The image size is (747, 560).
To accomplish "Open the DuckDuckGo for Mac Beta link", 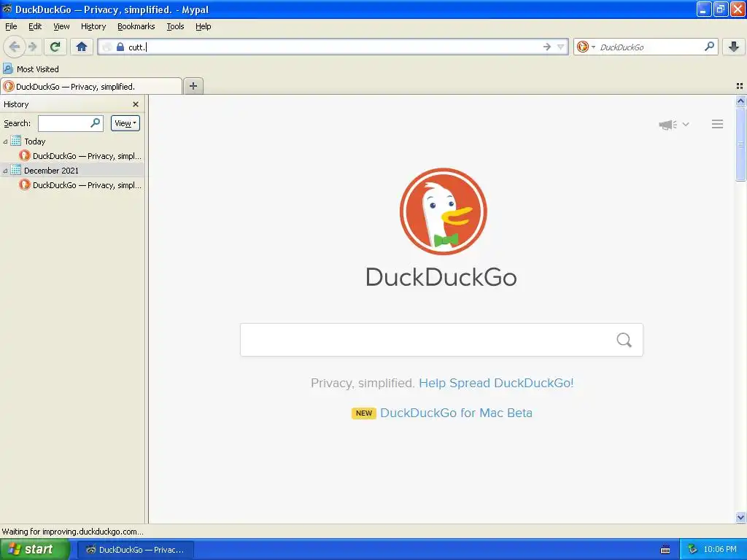I will 456,413.
